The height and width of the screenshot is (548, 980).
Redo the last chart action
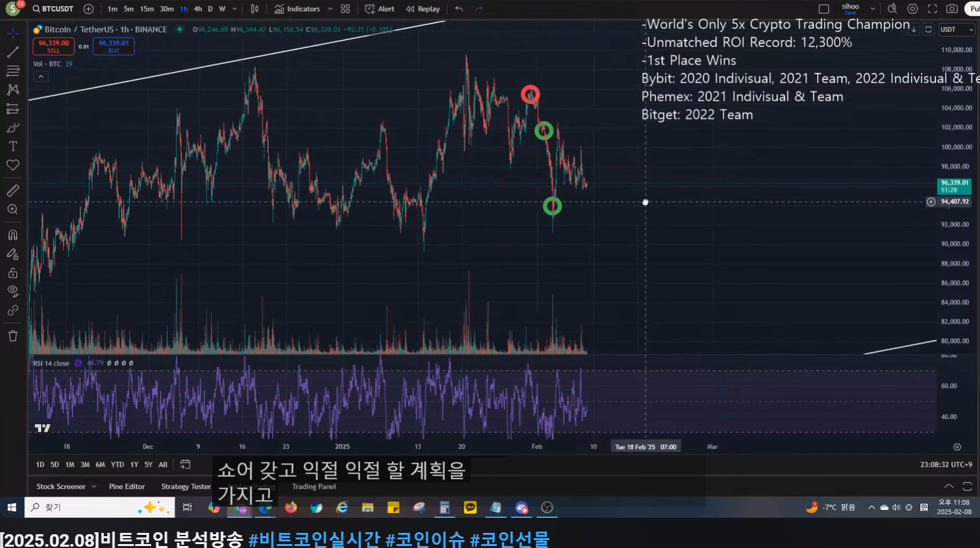click(478, 9)
